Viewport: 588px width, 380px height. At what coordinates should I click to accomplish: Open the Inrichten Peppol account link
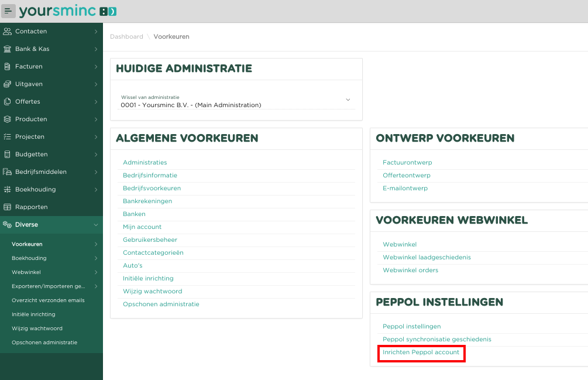421,352
